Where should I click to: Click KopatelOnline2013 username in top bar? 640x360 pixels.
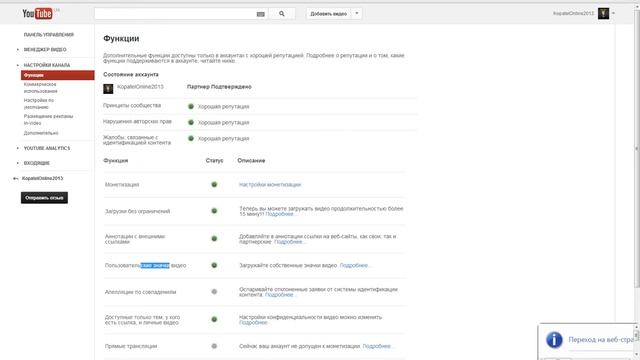tap(573, 13)
